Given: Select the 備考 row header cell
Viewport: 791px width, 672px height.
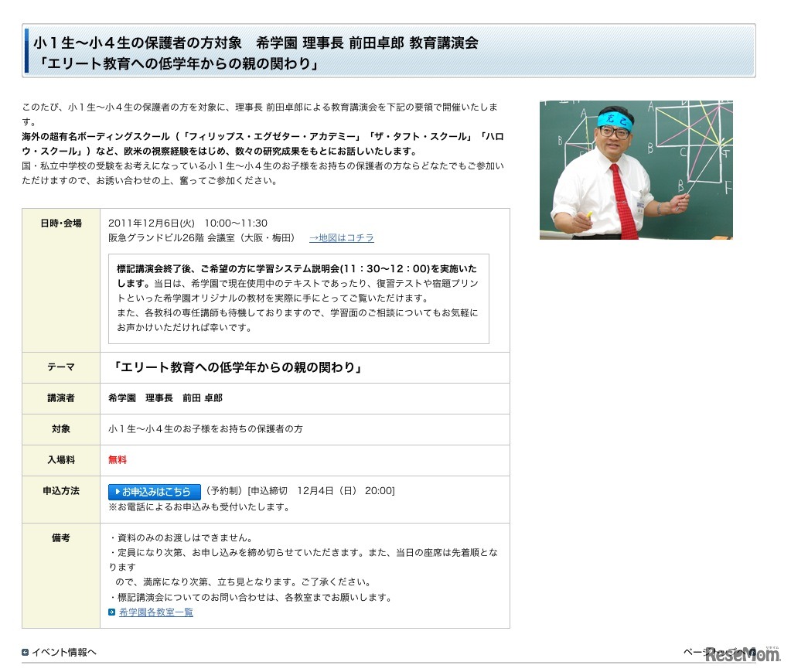Looking at the screenshot, I should tap(61, 538).
